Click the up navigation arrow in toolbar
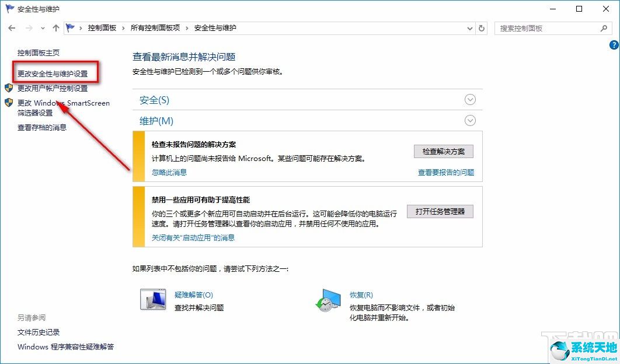Viewport: 620px width, 364px height. (55, 27)
